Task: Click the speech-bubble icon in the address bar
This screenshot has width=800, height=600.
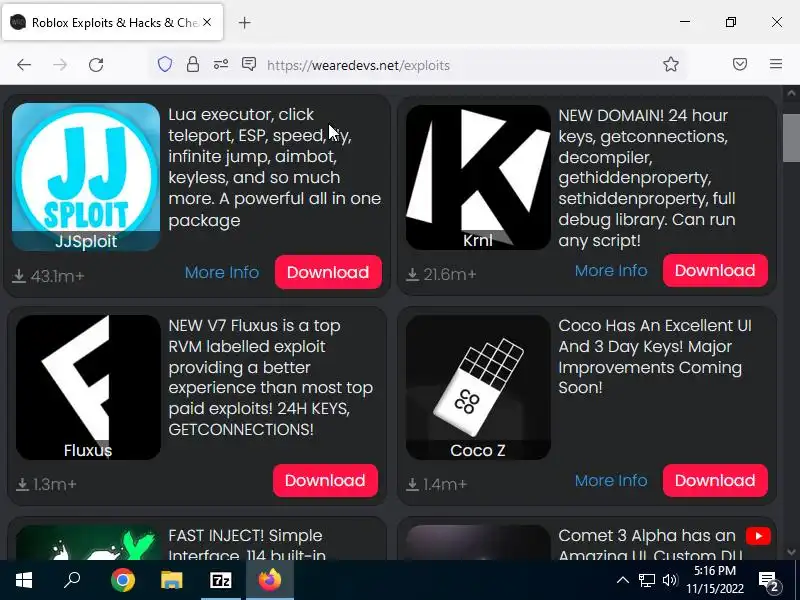Action: coord(249,64)
